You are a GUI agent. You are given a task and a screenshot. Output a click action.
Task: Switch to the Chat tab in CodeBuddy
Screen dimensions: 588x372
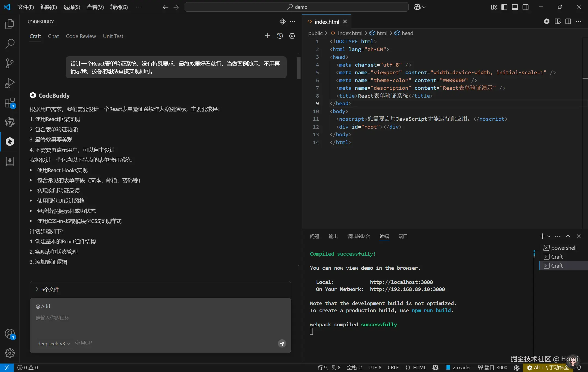53,36
